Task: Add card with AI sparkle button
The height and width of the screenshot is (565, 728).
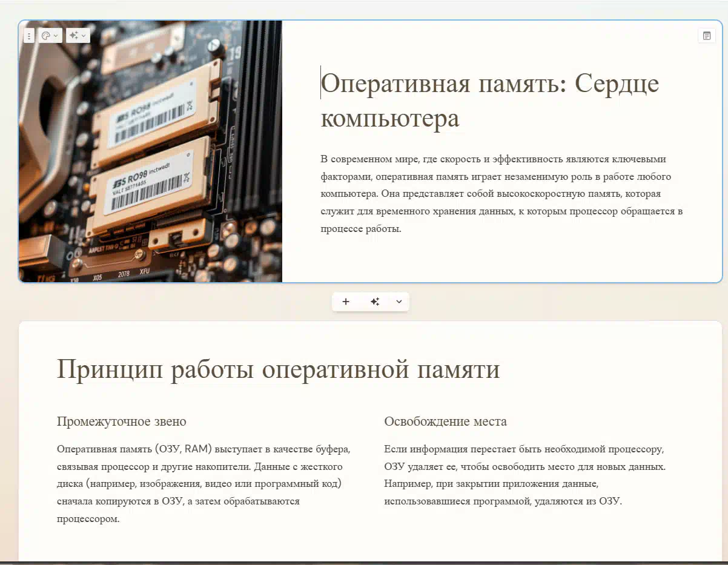Action: [x=375, y=302]
